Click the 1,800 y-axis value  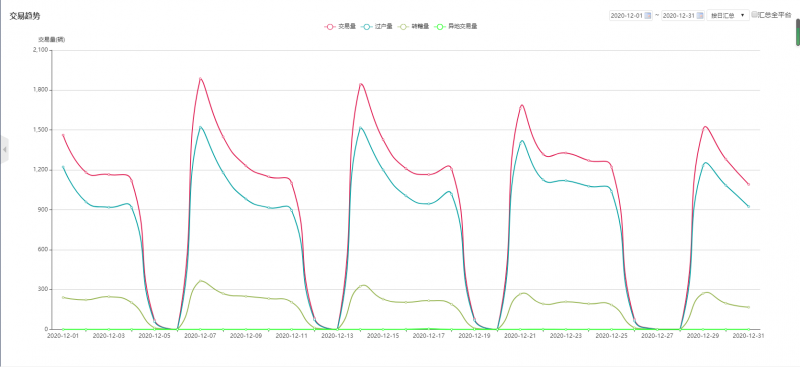tap(40, 90)
